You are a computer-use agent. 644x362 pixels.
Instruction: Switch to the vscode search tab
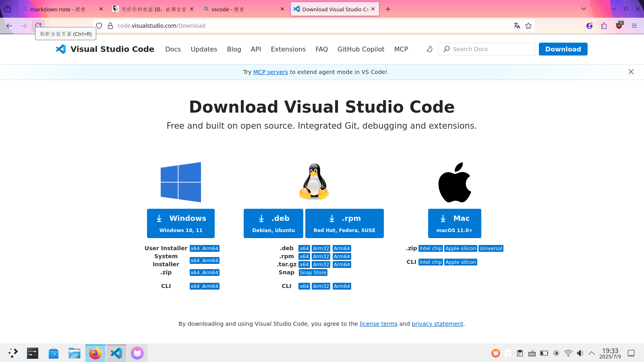pyautogui.click(x=244, y=9)
